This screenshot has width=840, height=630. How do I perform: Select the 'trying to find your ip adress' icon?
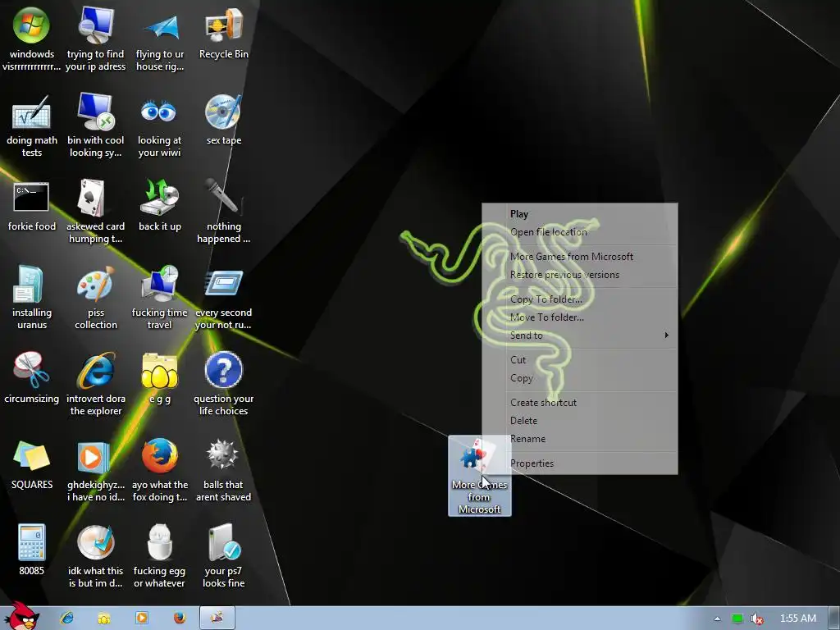click(x=95, y=39)
